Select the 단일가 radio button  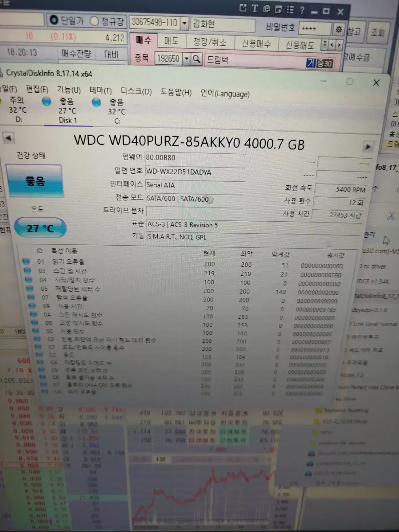[x=54, y=20]
